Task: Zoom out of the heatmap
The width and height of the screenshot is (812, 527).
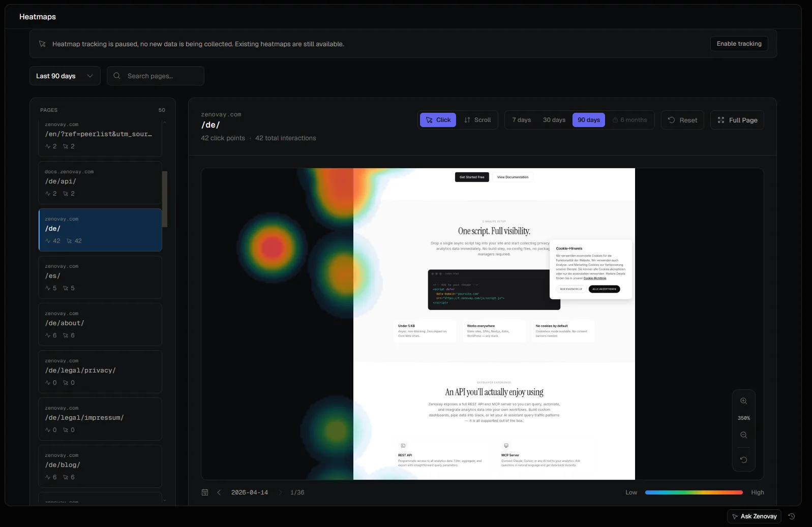Action: point(743,435)
